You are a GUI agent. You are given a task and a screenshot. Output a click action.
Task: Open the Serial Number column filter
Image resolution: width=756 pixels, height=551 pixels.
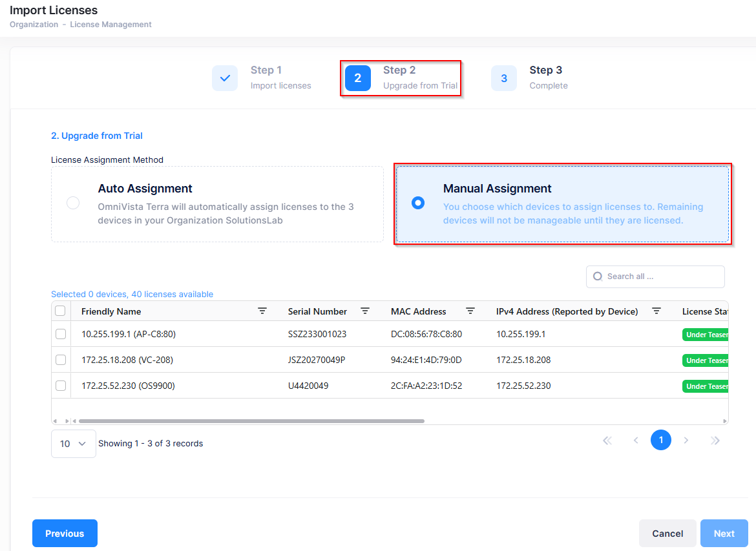365,311
